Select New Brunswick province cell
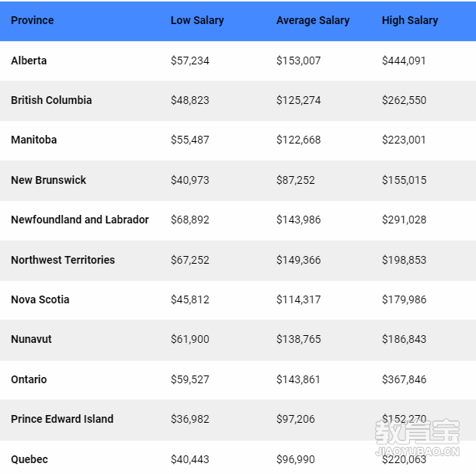Viewport: 476px width, 474px height. (x=48, y=180)
